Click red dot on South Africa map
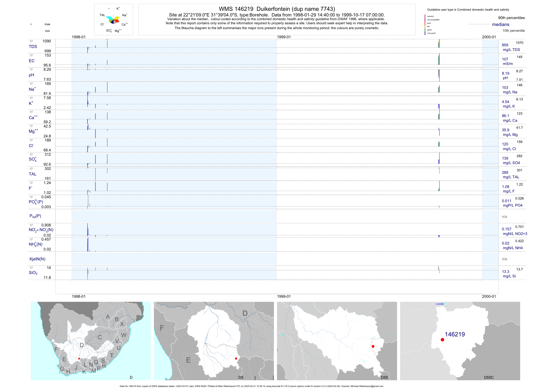This screenshot has width=554, height=392. point(79,359)
